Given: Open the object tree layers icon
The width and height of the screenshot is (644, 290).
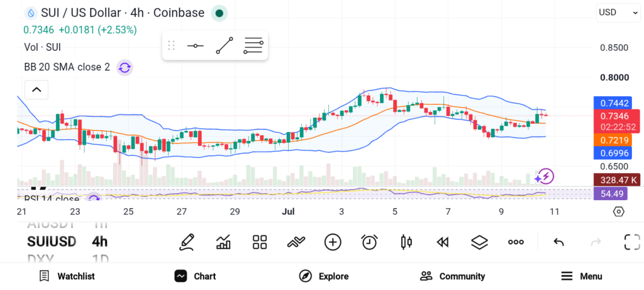Looking at the screenshot, I should pos(479,242).
